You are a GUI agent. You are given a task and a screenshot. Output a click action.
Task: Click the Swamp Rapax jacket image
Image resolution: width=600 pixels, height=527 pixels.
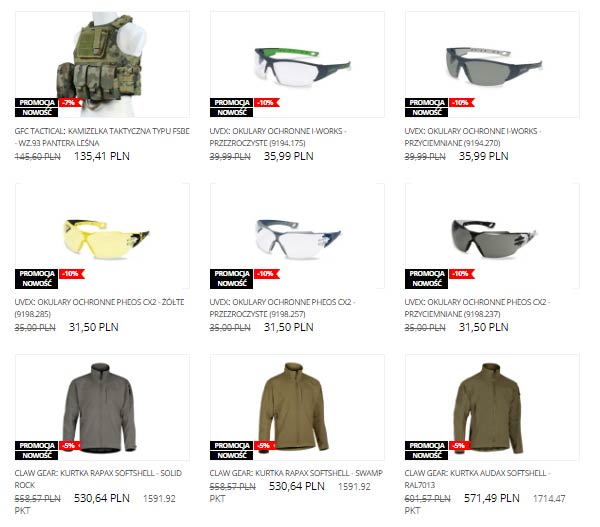tap(297, 407)
